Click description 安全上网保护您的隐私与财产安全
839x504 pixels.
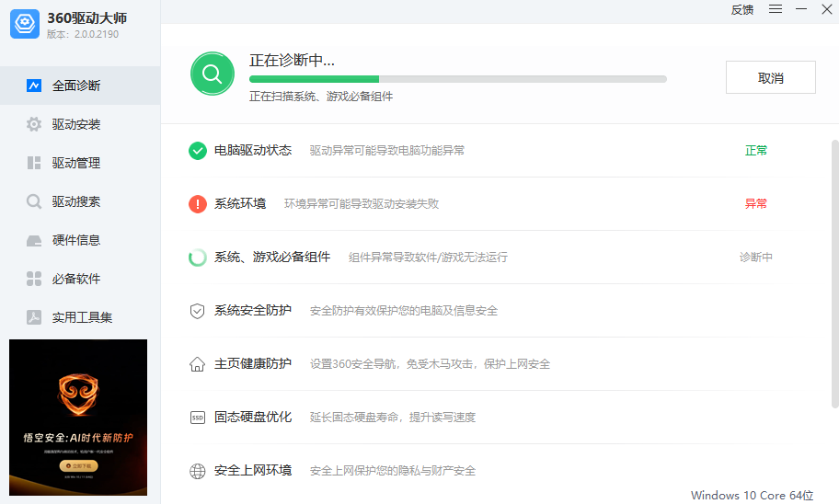(x=393, y=471)
